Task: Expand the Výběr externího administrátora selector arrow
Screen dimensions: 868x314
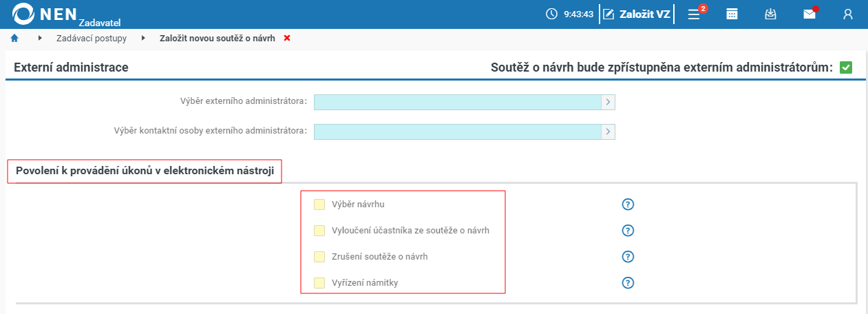Action: (x=608, y=103)
